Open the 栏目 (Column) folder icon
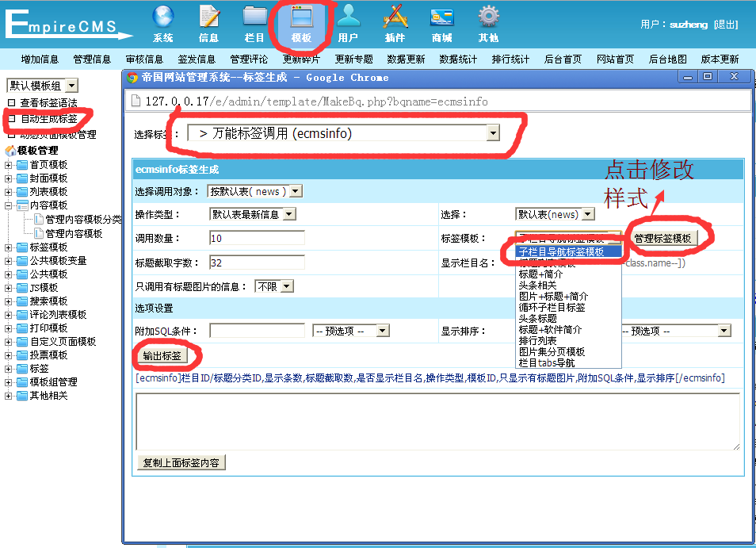Screen dimensions: 756x548 click(254, 17)
